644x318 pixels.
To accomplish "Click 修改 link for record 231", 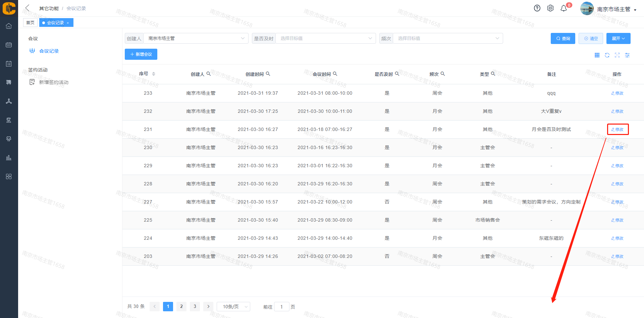I will [618, 130].
